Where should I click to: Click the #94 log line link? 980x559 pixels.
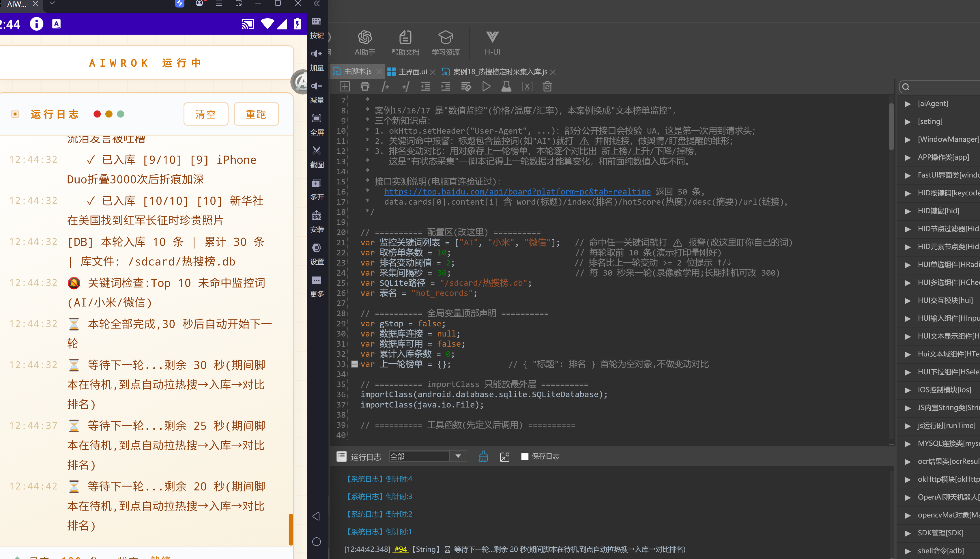click(401, 549)
